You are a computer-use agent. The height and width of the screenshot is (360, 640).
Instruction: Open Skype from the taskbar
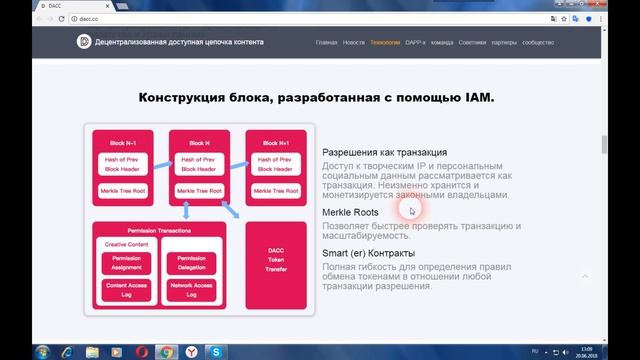[x=216, y=352]
